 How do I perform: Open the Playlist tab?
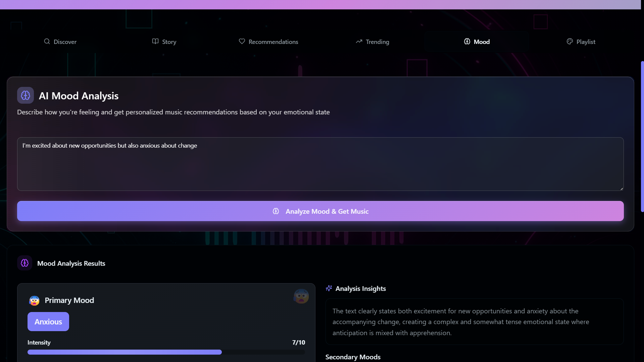(581, 42)
